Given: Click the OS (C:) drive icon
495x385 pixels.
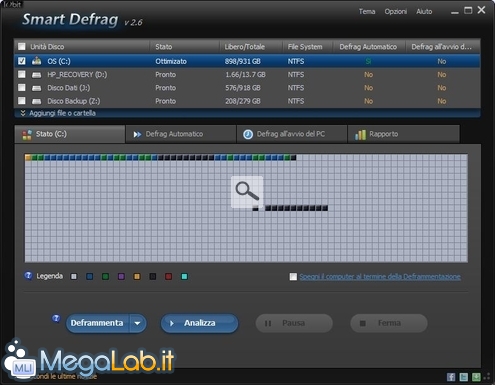Looking at the screenshot, I should 37,61.
